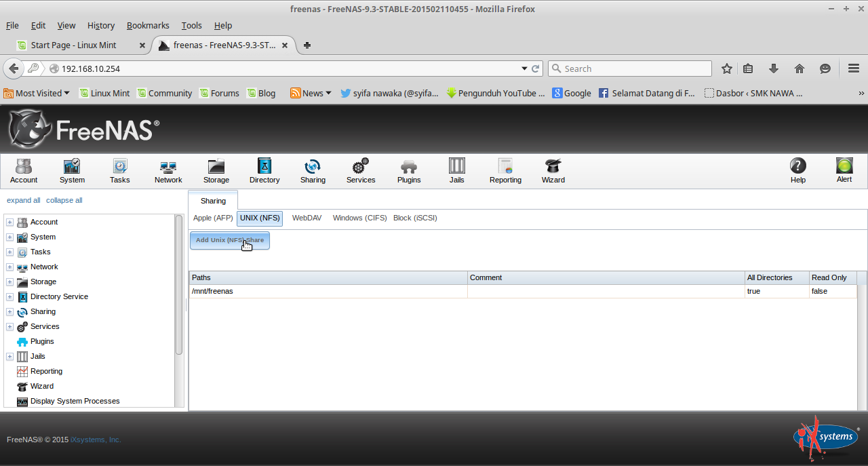Screen dimensions: 868x466
Task: Expand the Network tree item
Action: click(9, 267)
